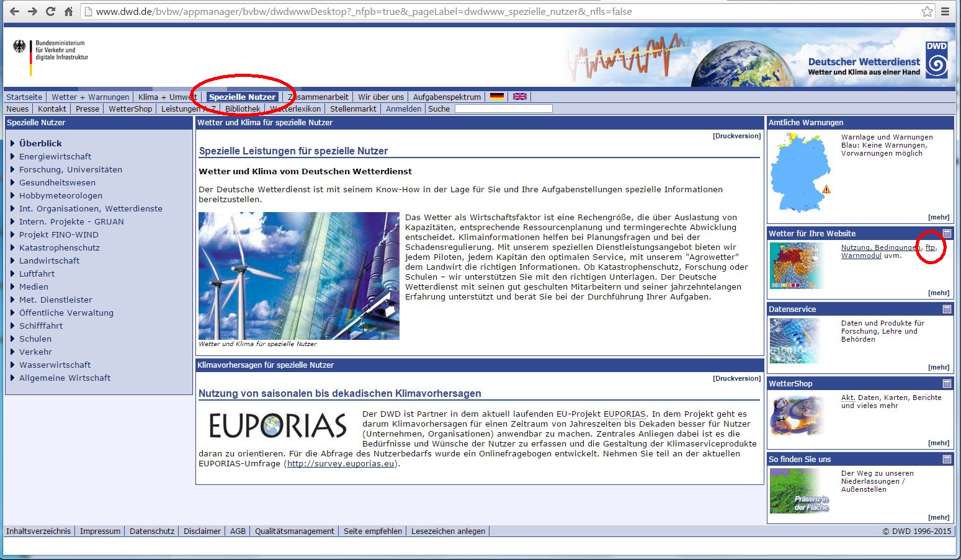This screenshot has height=560, width=961.
Task: Open the Chrome hamburger menu
Action: point(945,12)
